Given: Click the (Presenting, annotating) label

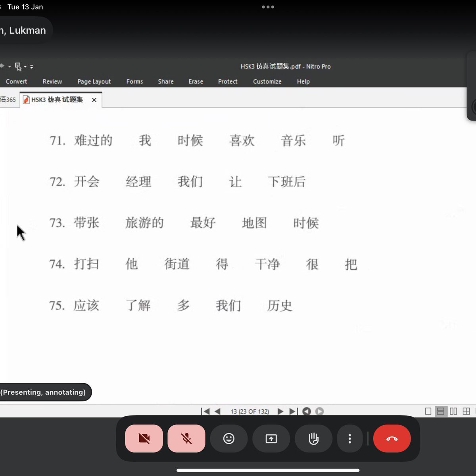Looking at the screenshot, I should [x=43, y=392].
